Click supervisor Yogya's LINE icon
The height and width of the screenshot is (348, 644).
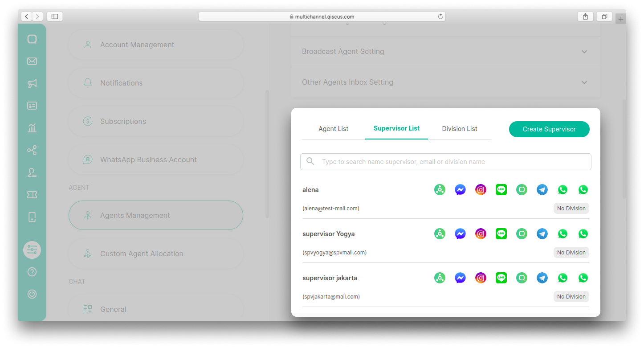(501, 234)
